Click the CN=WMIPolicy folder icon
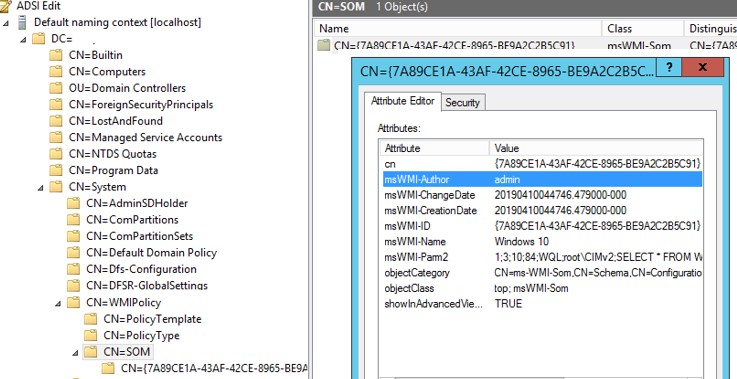737x379 pixels. point(73,302)
